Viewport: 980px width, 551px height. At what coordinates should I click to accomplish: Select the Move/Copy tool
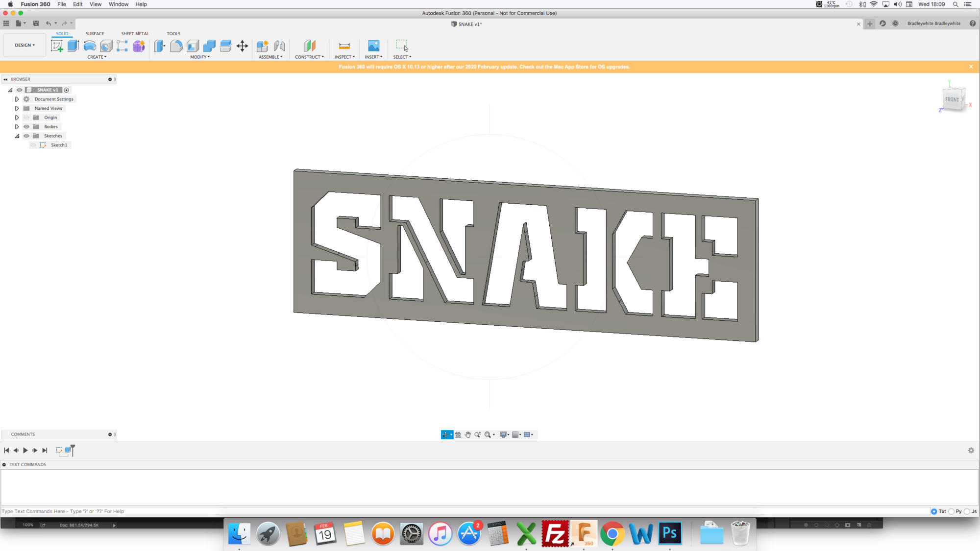243,46
